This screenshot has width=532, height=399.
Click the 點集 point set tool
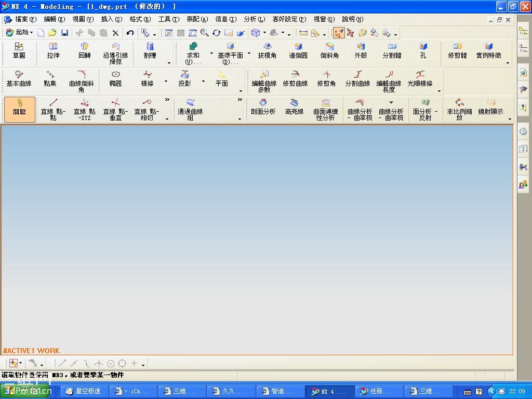pos(50,79)
